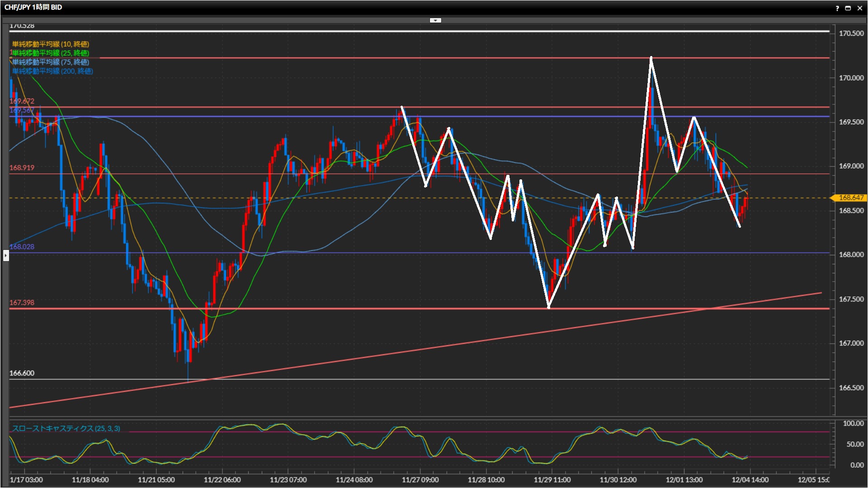Click the CHF/JPY 1時間 BID title

pyautogui.click(x=33, y=7)
